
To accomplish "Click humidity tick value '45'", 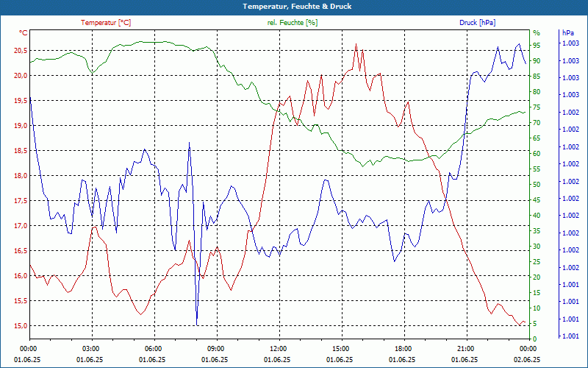I will [537, 200].
